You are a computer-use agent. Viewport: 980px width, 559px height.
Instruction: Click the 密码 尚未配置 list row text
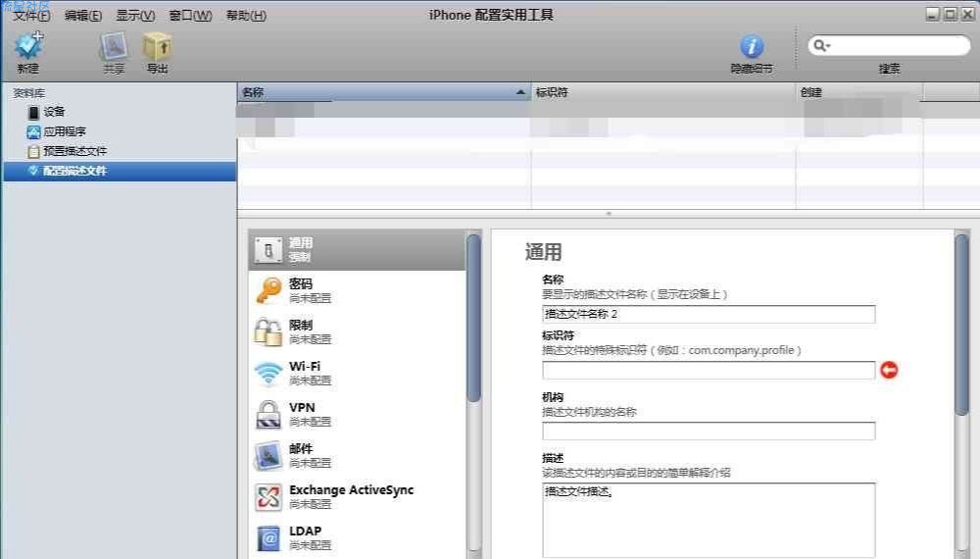pyautogui.click(x=311, y=290)
